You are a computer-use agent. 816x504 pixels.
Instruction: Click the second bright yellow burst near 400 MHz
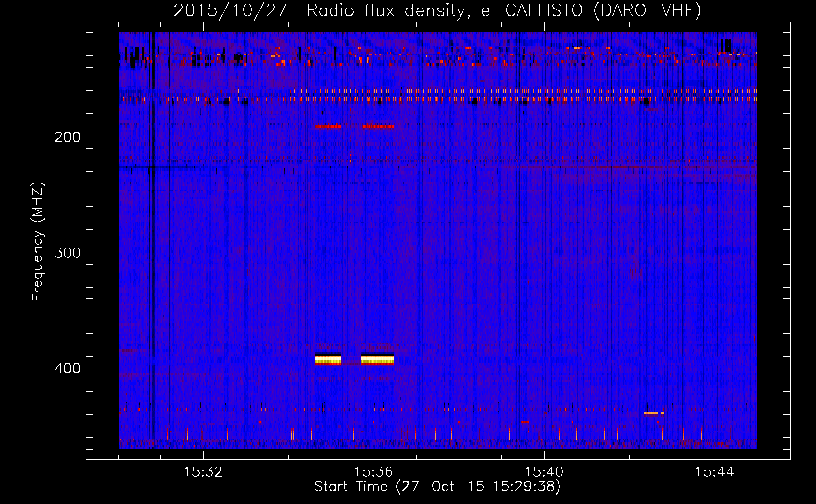click(x=377, y=359)
